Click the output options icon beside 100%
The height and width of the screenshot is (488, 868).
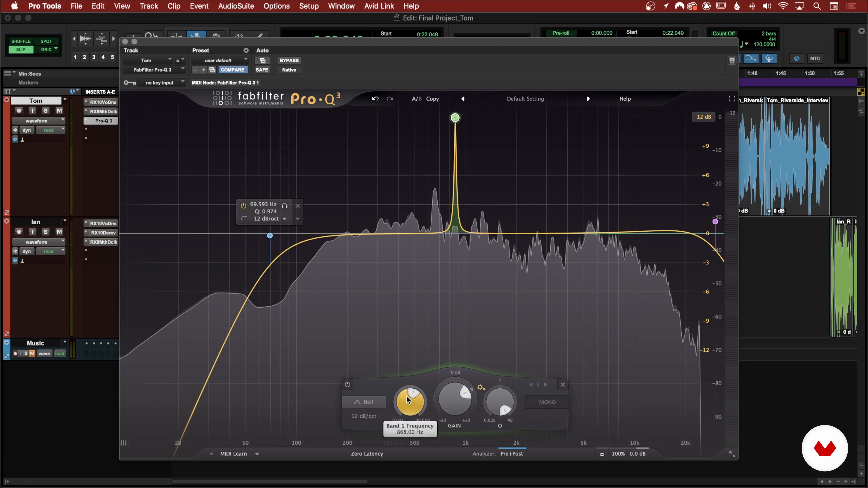602,454
